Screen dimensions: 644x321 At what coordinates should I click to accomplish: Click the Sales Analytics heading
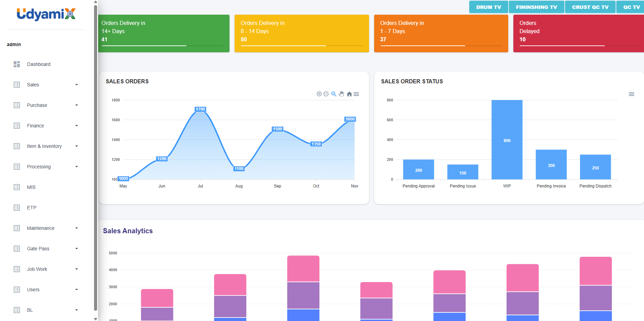coord(128,231)
